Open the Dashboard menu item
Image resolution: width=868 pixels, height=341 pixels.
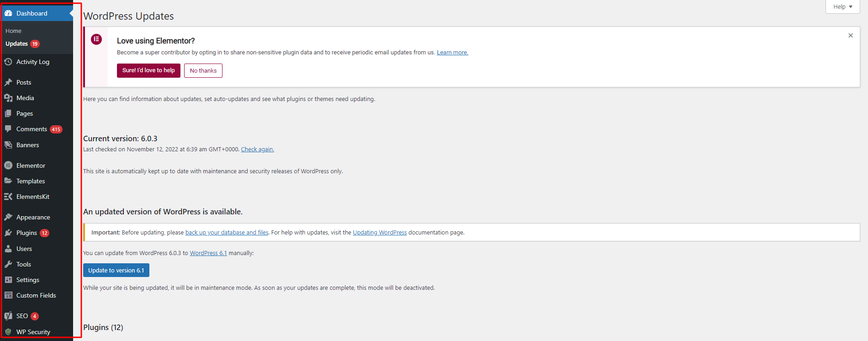[x=37, y=13]
